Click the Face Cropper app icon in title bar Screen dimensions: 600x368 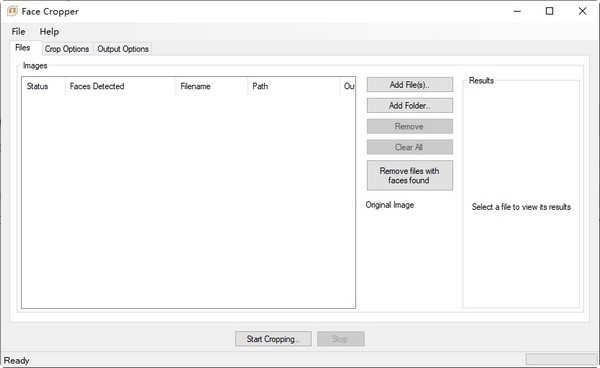click(12, 11)
